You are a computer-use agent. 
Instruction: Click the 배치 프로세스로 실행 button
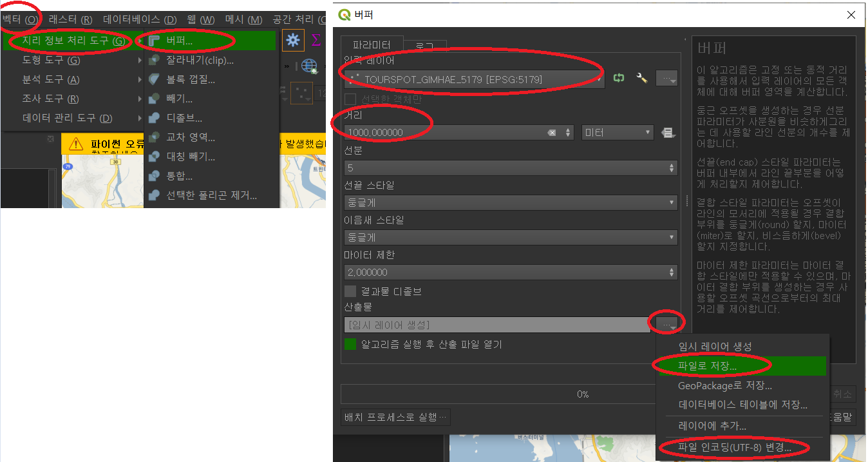pos(395,417)
